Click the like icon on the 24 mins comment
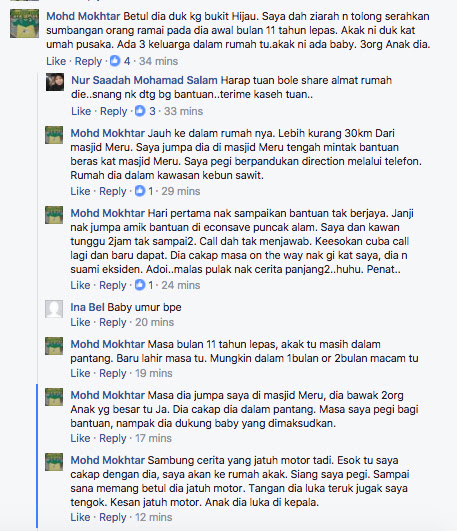Screen dimensions: 457x531 coord(140,285)
